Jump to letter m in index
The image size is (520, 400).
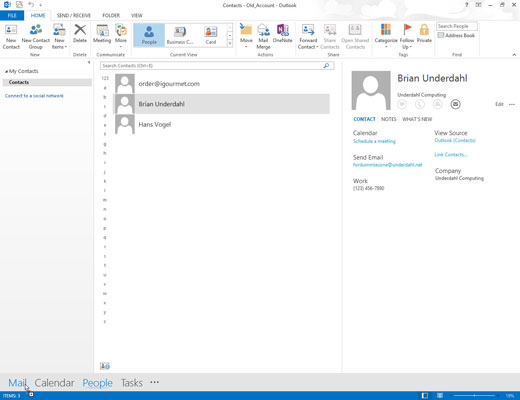(105, 200)
